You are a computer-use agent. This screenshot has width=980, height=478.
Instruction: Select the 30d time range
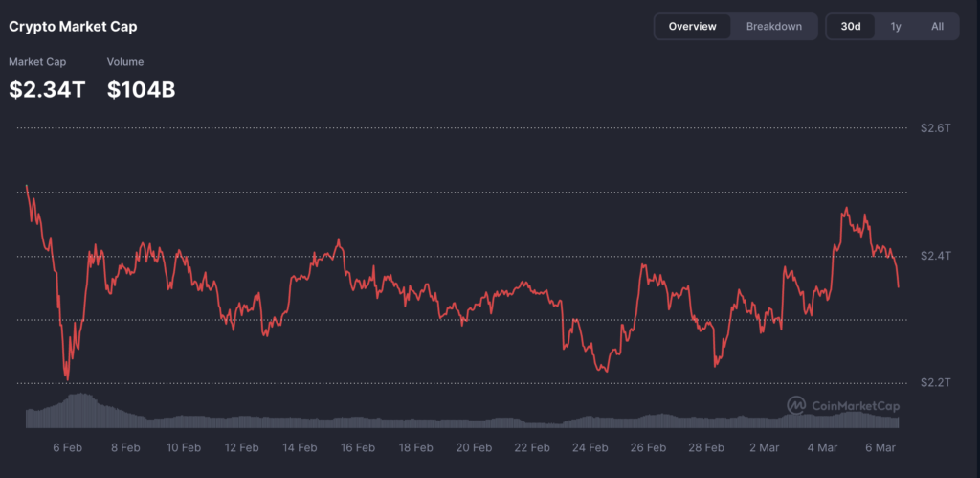[851, 27]
